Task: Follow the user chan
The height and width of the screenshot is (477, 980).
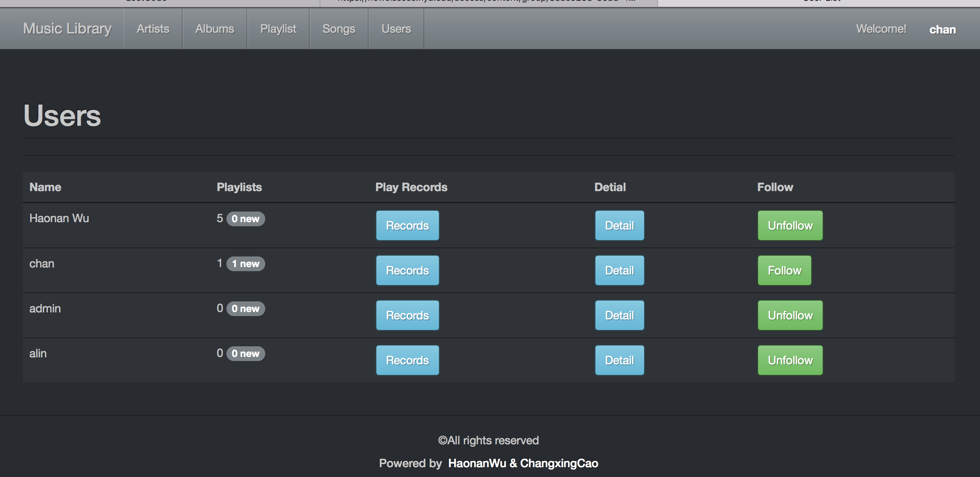Action: (x=784, y=270)
